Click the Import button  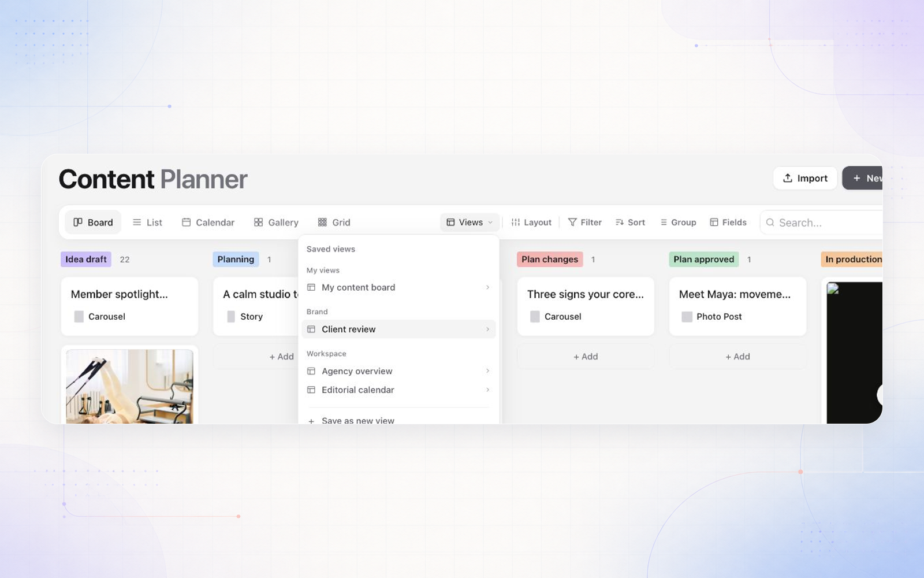pyautogui.click(x=805, y=178)
